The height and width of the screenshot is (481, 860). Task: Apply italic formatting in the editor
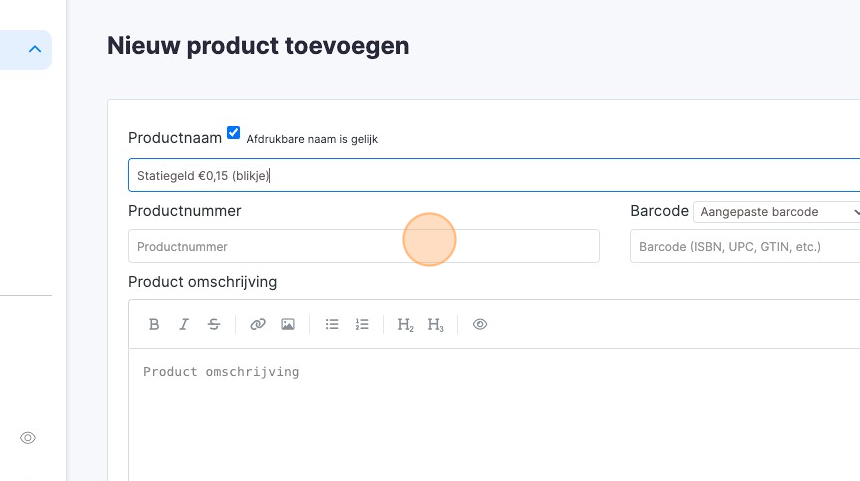[184, 324]
